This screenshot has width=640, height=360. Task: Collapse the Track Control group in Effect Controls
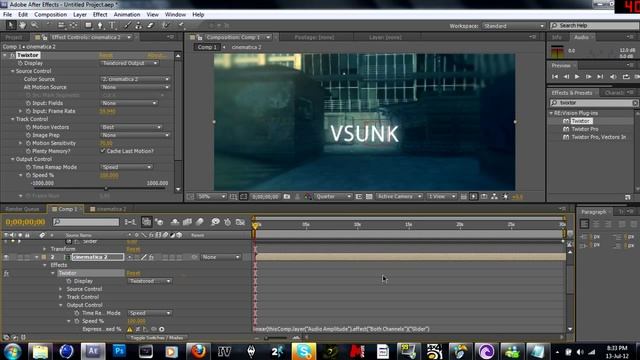[12, 119]
